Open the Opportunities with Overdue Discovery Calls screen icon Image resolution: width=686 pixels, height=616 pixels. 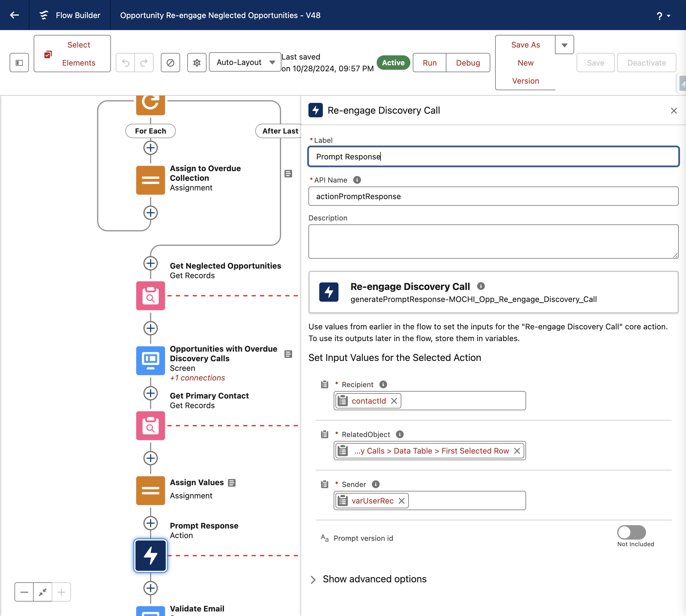click(151, 360)
